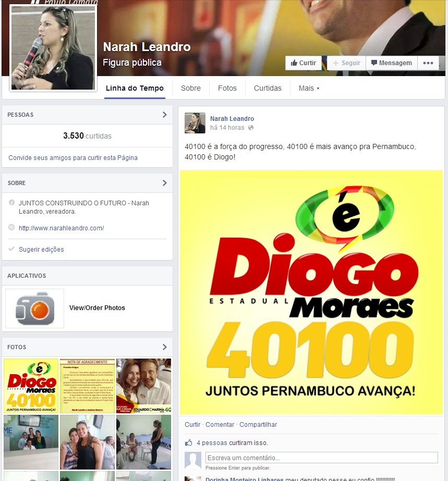Click the 3.530 curtidas count
Viewport: 448px width, 481px height.
(x=87, y=136)
